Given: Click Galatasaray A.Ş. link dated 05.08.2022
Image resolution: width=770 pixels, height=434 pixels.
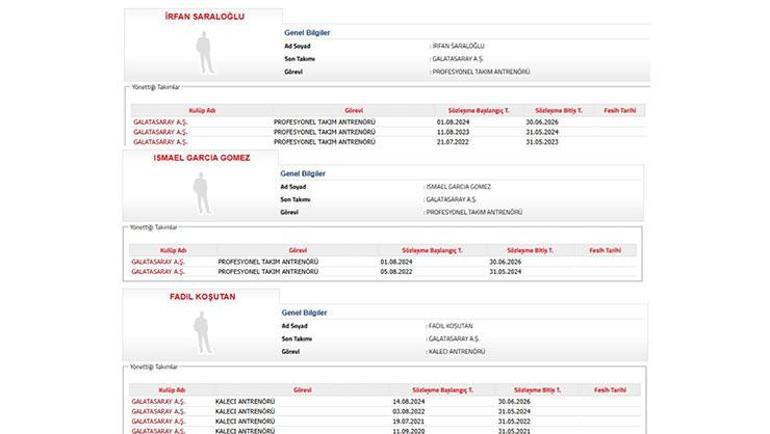Looking at the screenshot, I should pyautogui.click(x=158, y=271).
